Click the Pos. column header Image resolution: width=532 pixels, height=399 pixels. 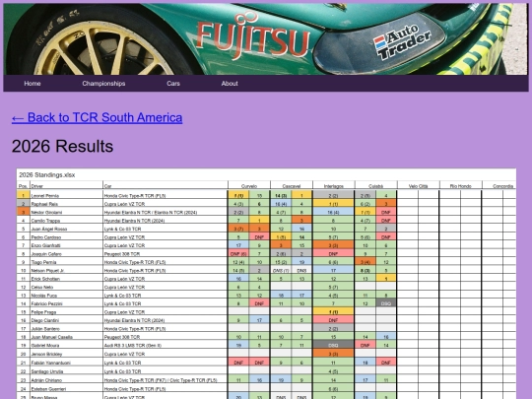point(23,186)
